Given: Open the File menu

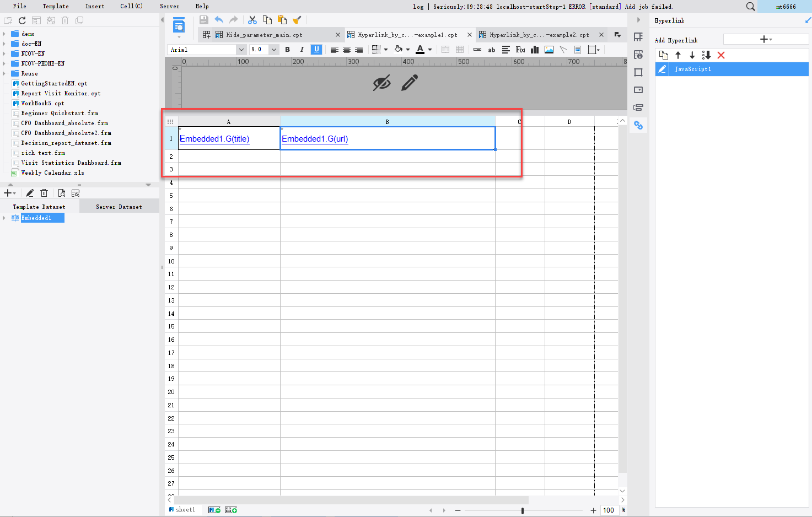Looking at the screenshot, I should tap(19, 7).
